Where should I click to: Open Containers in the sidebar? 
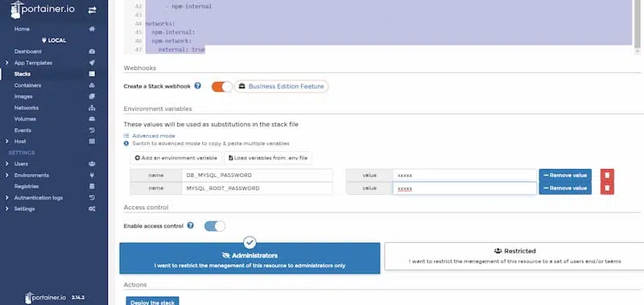pyautogui.click(x=27, y=85)
